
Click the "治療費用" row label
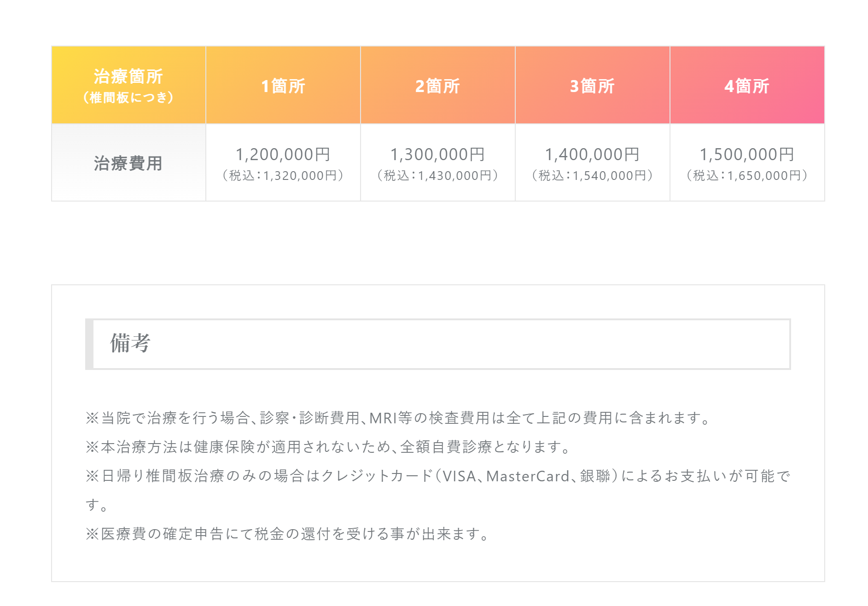click(128, 163)
